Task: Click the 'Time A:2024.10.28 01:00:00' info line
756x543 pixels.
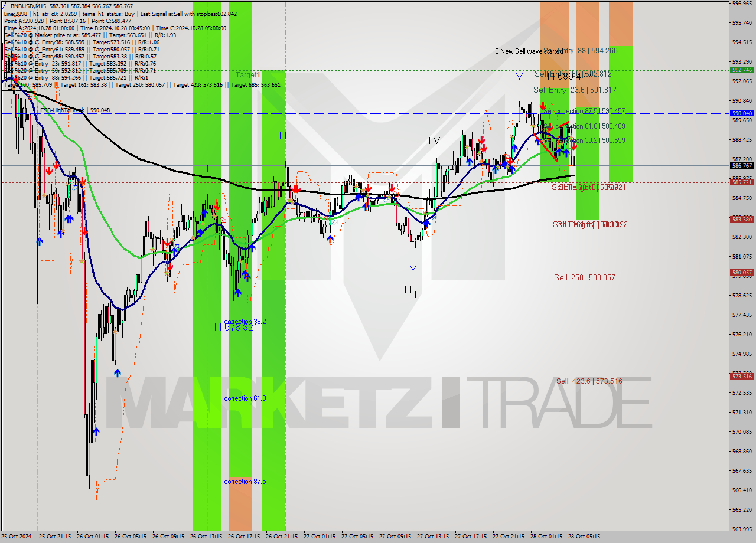Action: pyautogui.click(x=39, y=28)
